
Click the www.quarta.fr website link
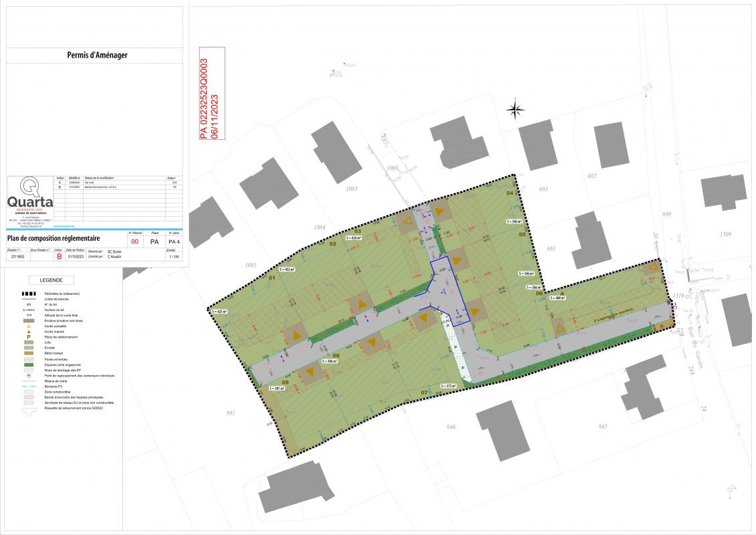(65, 226)
